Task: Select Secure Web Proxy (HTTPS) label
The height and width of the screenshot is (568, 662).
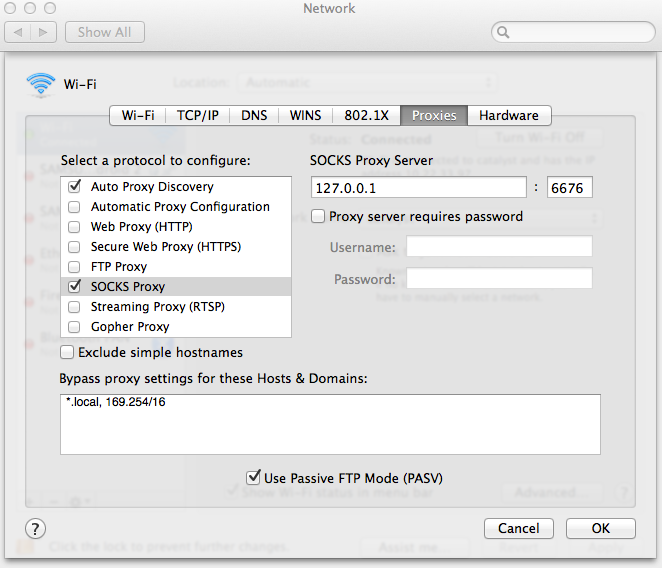Action: [166, 247]
